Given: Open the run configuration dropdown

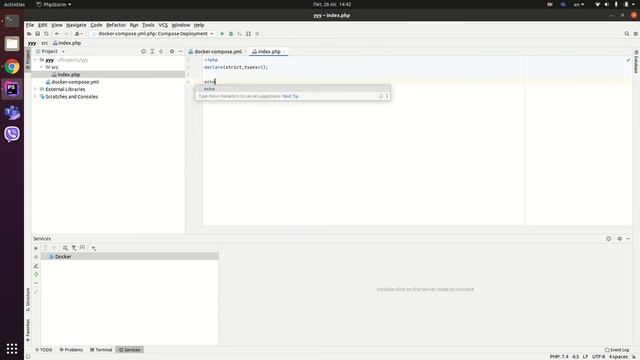Looking at the screenshot, I should click(x=153, y=34).
